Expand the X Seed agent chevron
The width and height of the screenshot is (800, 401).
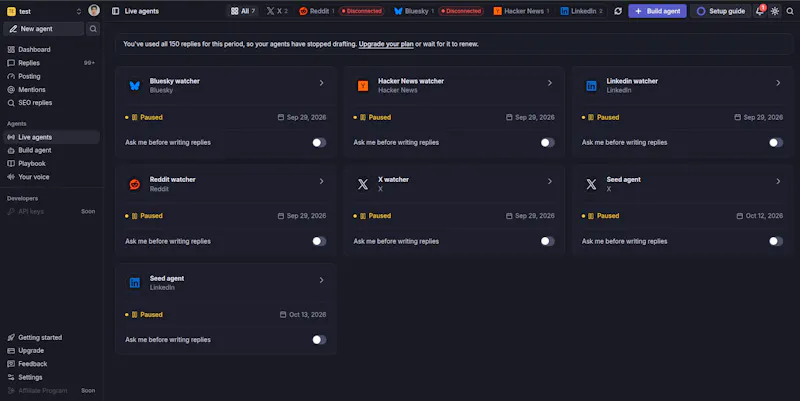pos(778,181)
